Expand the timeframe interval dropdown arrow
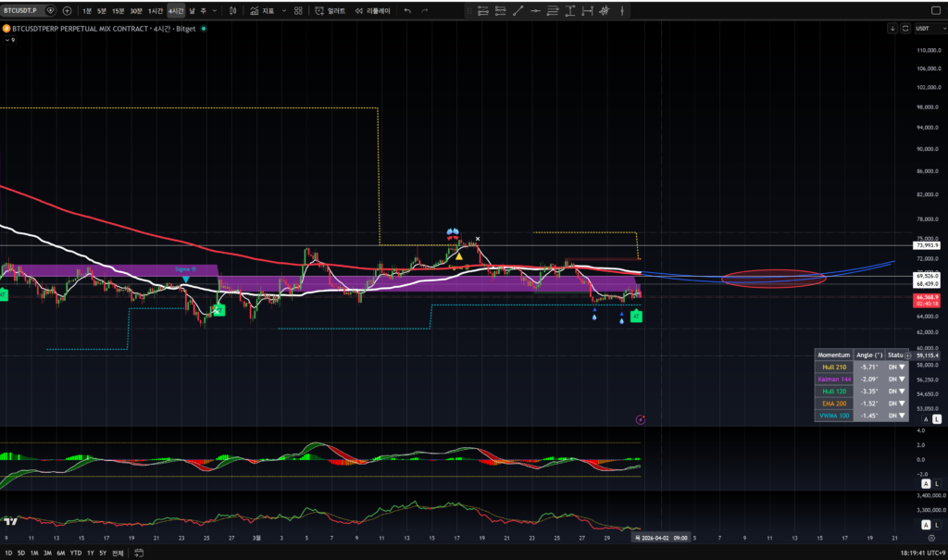The image size is (948, 560). pos(215,11)
